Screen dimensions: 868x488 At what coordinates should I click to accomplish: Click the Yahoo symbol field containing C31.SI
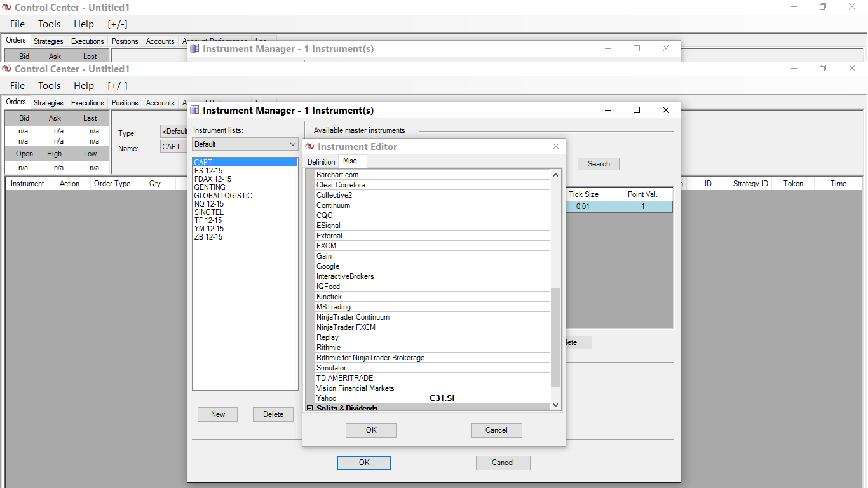pyautogui.click(x=489, y=398)
